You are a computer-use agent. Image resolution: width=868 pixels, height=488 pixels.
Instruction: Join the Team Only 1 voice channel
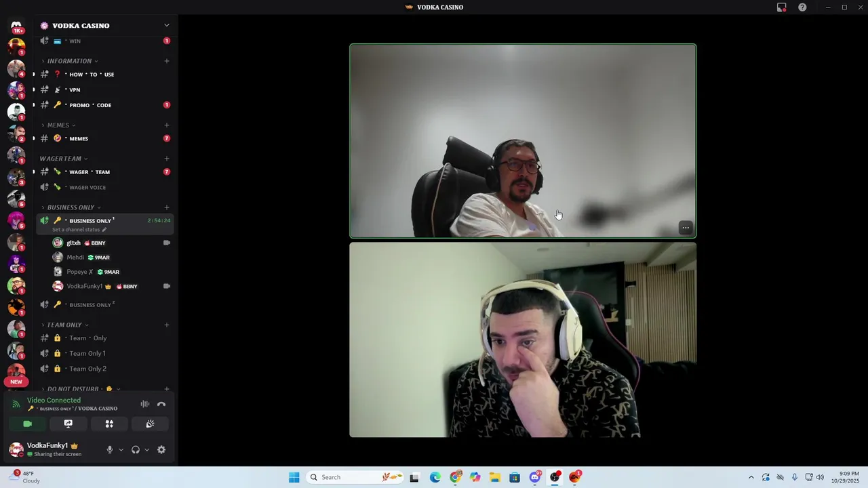[105, 353]
